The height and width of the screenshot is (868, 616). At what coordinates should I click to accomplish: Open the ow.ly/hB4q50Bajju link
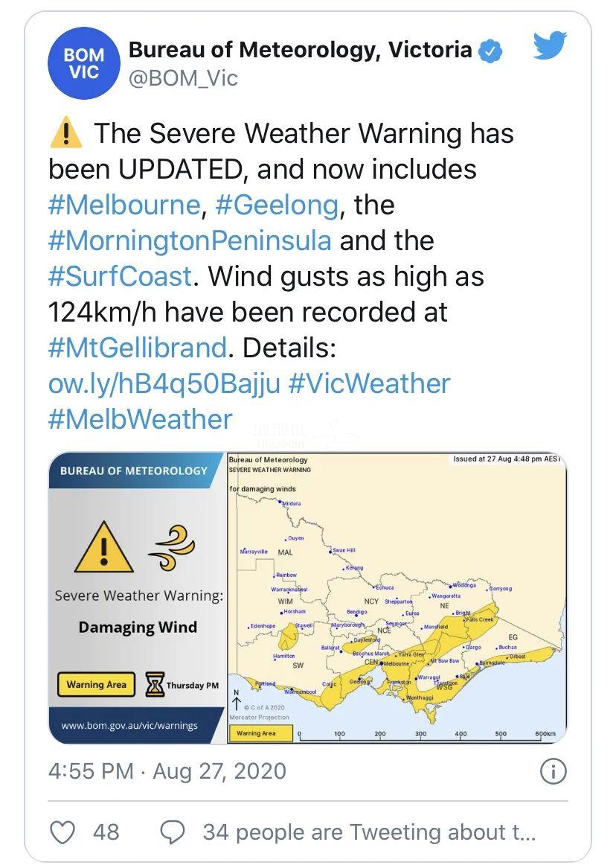164,384
